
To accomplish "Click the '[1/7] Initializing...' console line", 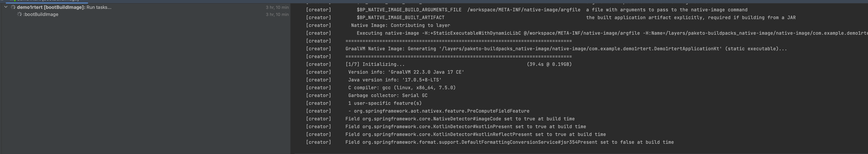I will (375, 64).
